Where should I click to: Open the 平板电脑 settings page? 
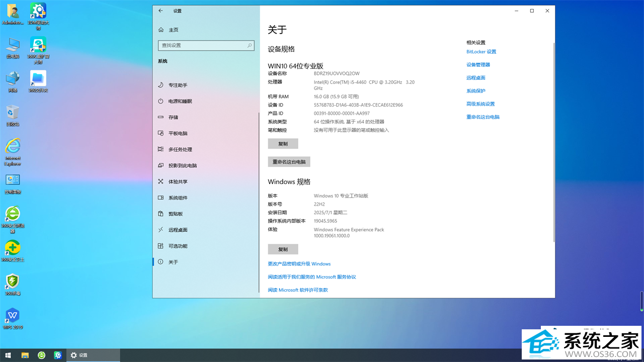point(206,133)
